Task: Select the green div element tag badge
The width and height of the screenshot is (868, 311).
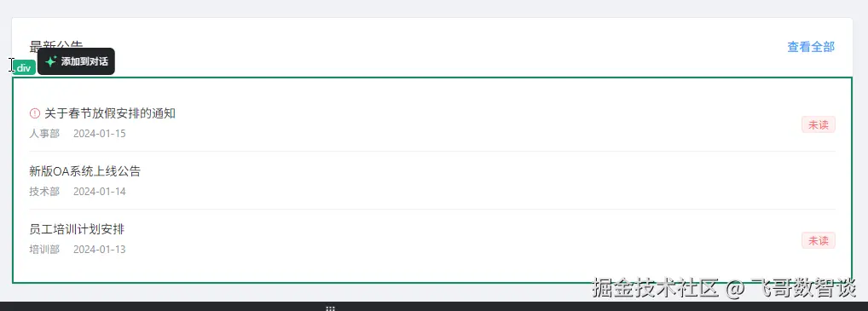Action: [24, 68]
